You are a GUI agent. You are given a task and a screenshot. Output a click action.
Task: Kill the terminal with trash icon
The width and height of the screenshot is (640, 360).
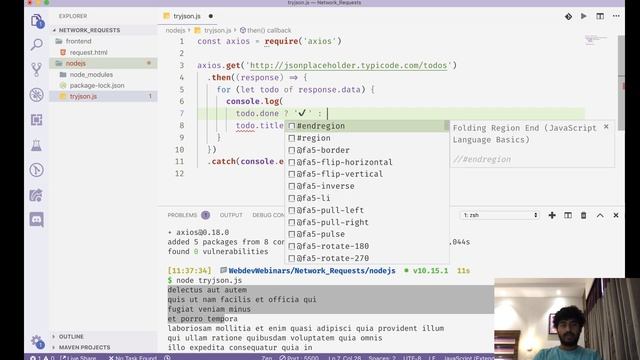click(x=584, y=215)
